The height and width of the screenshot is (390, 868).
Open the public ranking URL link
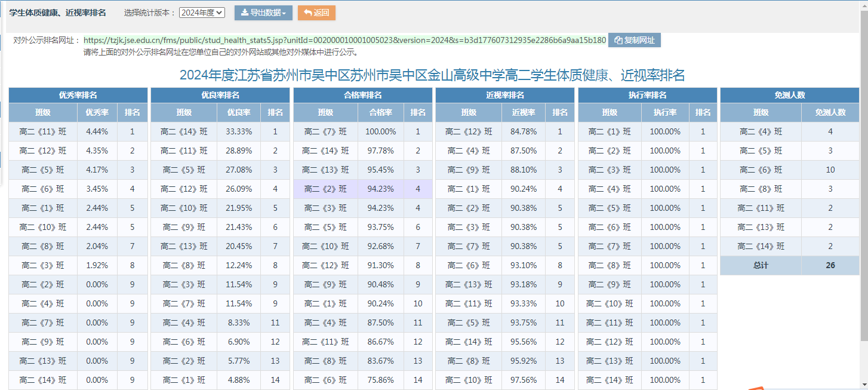tap(344, 41)
